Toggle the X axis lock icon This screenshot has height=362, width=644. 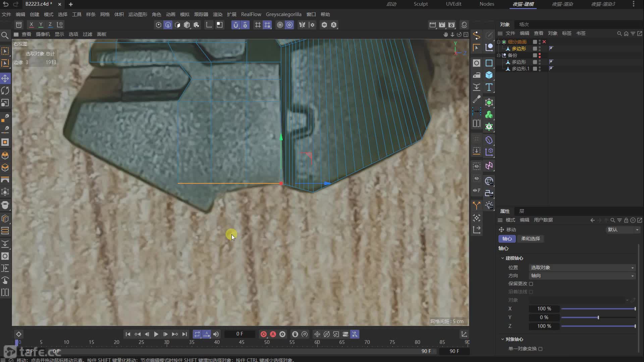coord(31,24)
